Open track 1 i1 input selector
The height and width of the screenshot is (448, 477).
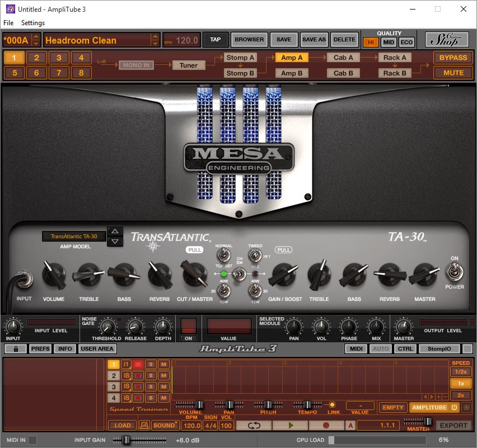126,364
